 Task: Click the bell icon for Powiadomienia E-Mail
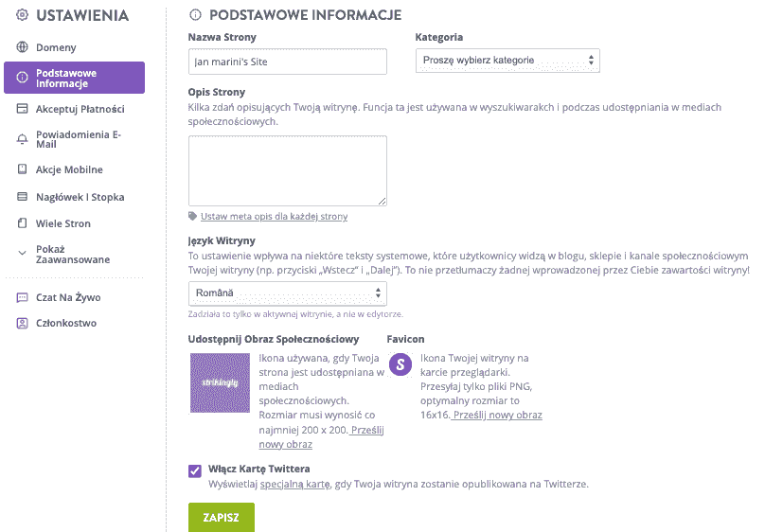(x=22, y=139)
